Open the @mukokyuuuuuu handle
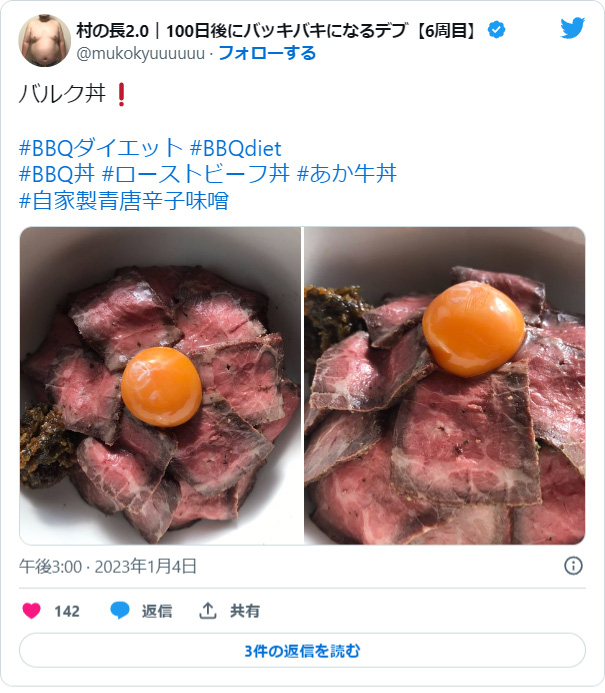 [141, 54]
